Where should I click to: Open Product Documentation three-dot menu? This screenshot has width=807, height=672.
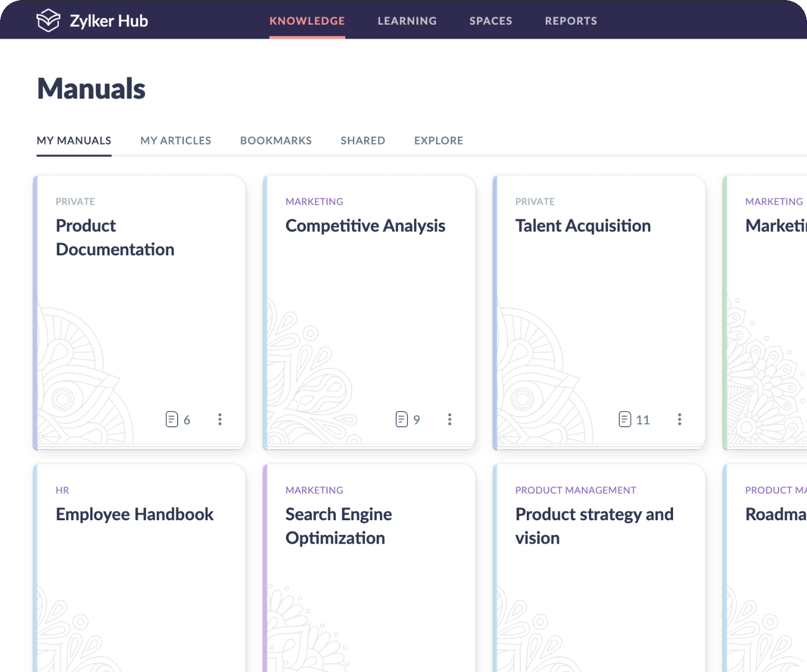click(x=220, y=419)
